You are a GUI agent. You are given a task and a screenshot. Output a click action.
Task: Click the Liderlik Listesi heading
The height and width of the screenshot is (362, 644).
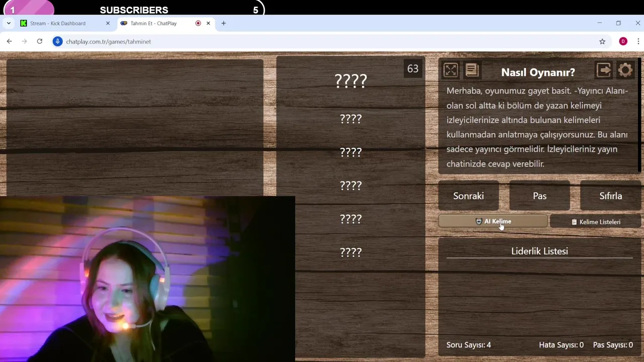(x=539, y=251)
